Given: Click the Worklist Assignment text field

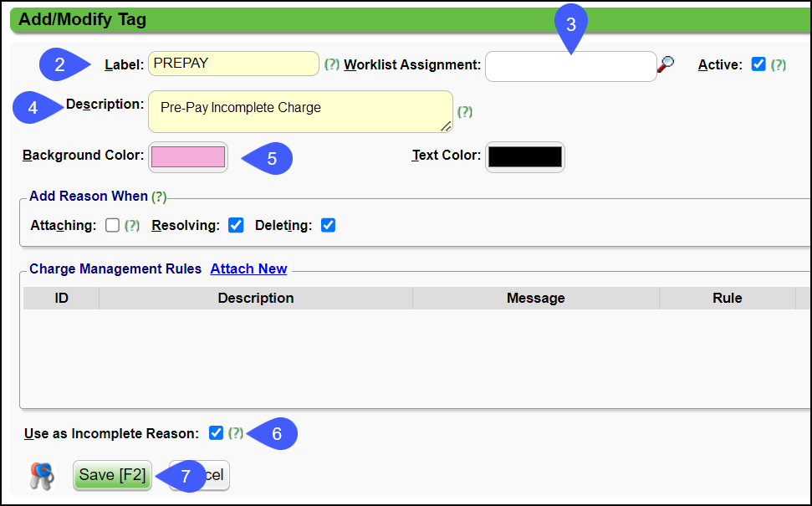Looking at the screenshot, I should point(570,67).
